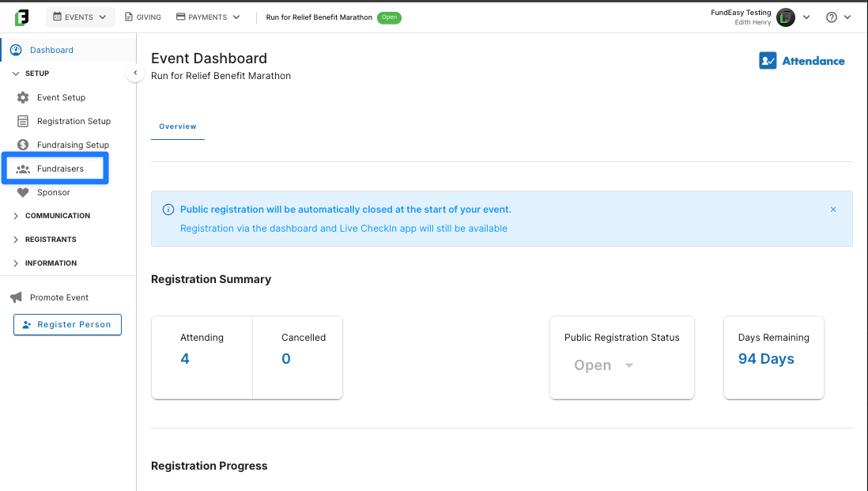Click the FundEasy green logo icon

pyautogui.click(x=21, y=17)
